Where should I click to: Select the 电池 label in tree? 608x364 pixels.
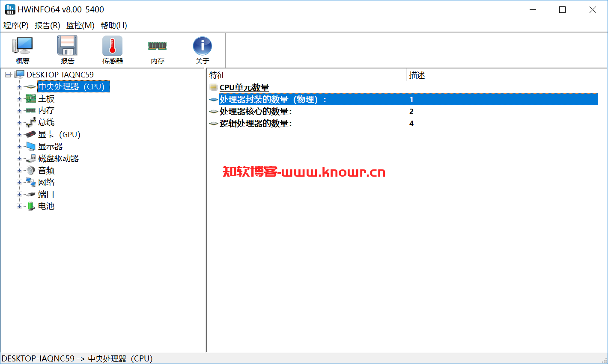46,206
